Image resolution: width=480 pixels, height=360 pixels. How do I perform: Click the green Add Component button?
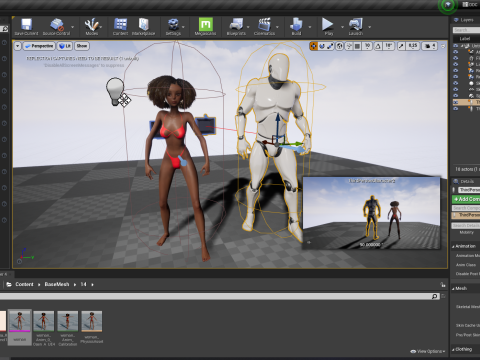pos(466,199)
